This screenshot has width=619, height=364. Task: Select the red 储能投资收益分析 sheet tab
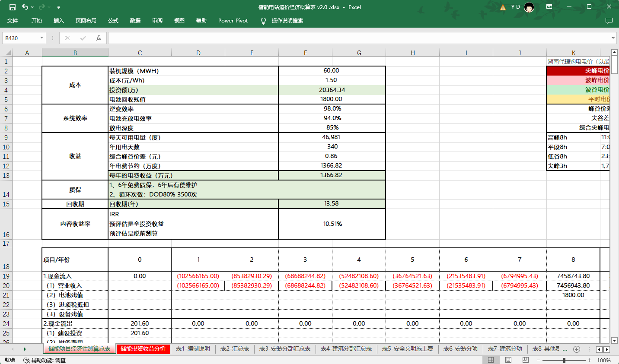[143, 349]
